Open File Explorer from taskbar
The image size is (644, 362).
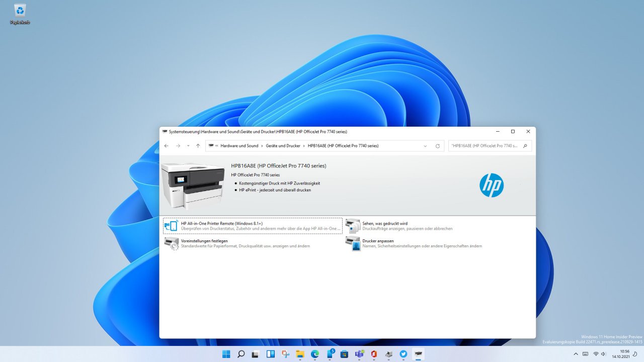(x=300, y=354)
